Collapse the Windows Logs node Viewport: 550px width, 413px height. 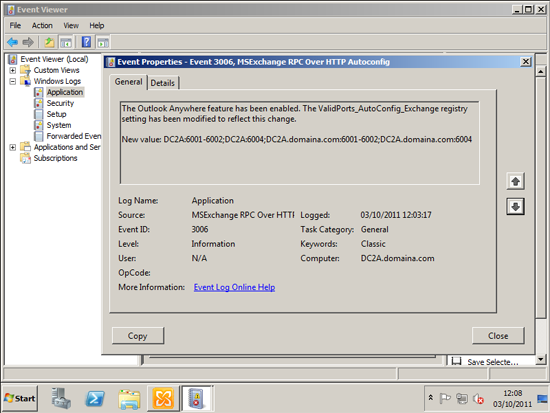point(13,81)
